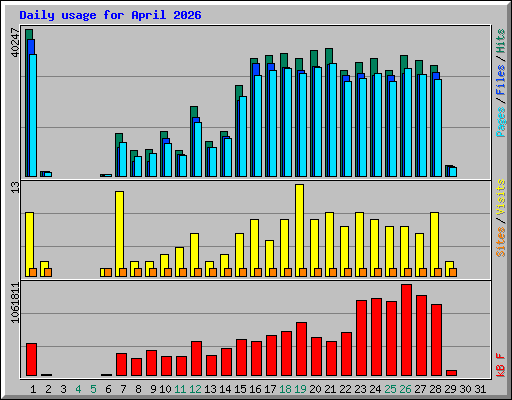Click the orange sites bar for day 29
This screenshot has height=400, width=512.
point(453,272)
